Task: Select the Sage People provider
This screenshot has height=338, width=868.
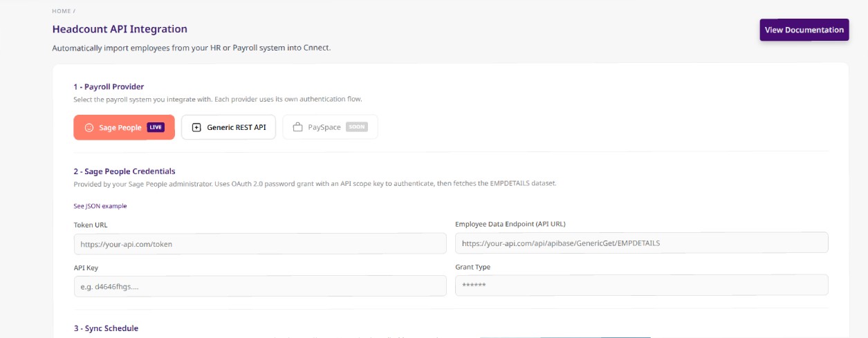Action: point(124,127)
